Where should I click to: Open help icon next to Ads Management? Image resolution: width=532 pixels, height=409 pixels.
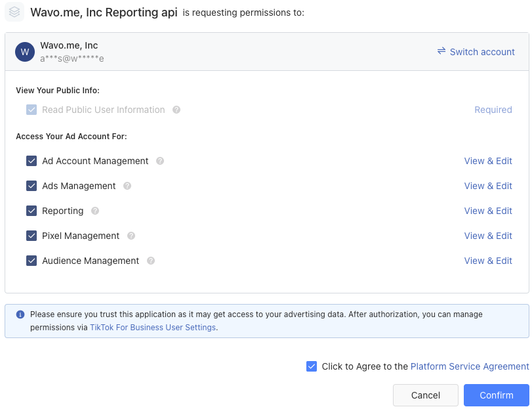(x=127, y=186)
